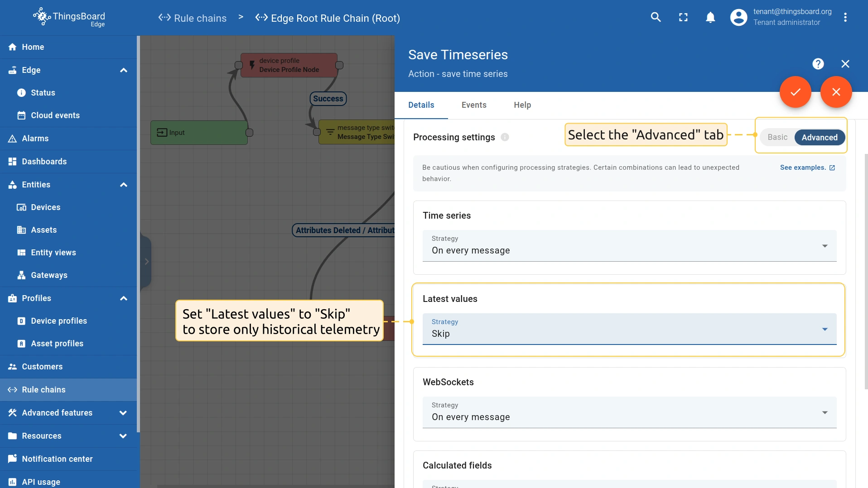868x488 pixels.
Task: Open the user account kebab menu
Action: click(845, 18)
